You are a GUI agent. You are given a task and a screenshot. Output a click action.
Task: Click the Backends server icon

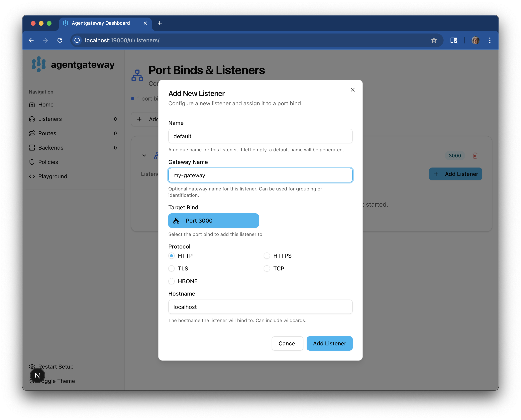32,148
